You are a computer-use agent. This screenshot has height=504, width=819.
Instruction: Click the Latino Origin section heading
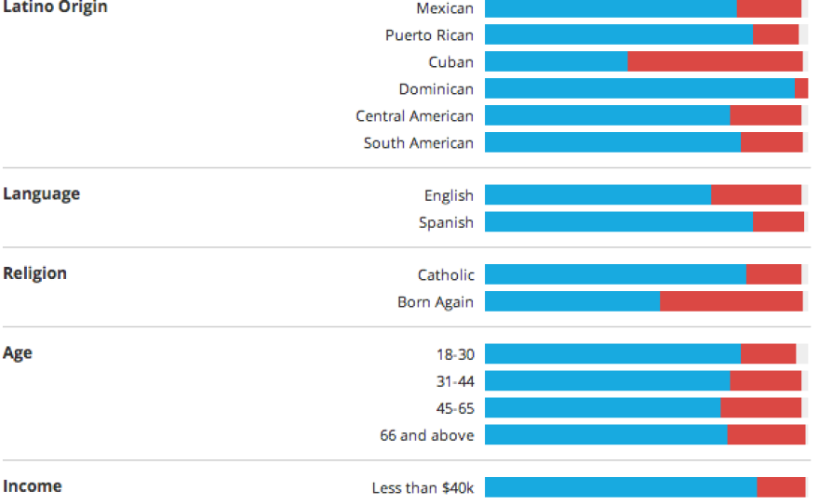click(55, 7)
